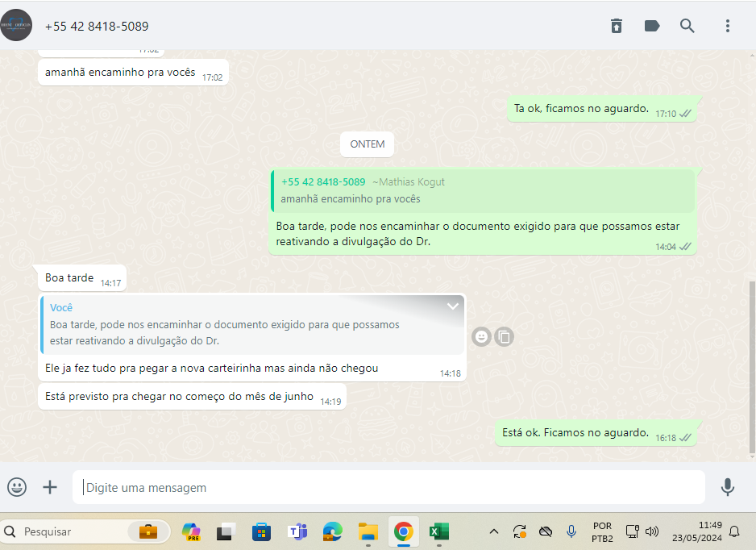Open contact profile picture
The image size is (756, 550).
16,25
